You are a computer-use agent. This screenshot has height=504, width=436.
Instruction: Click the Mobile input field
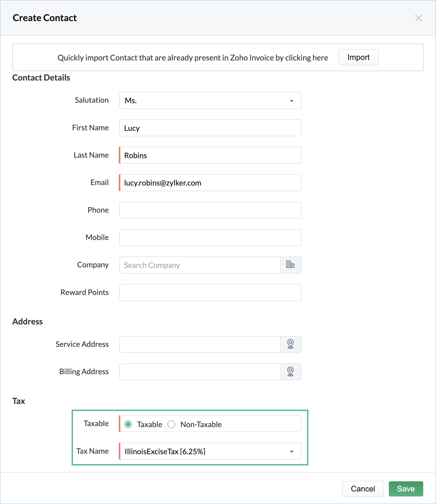(210, 237)
